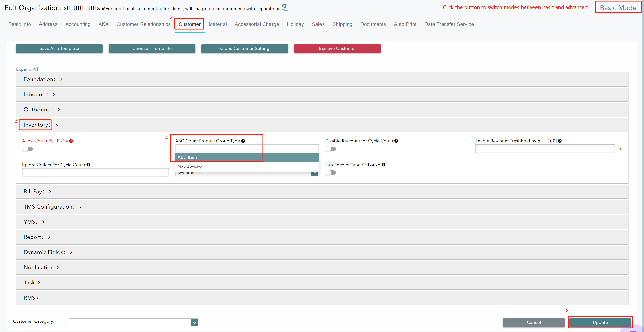Click the Inactive Customer button
This screenshot has width=644, height=332.
pos(337,49)
